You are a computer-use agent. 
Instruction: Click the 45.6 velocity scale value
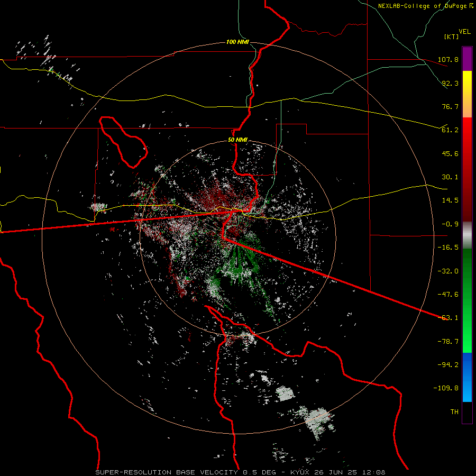[x=450, y=153]
